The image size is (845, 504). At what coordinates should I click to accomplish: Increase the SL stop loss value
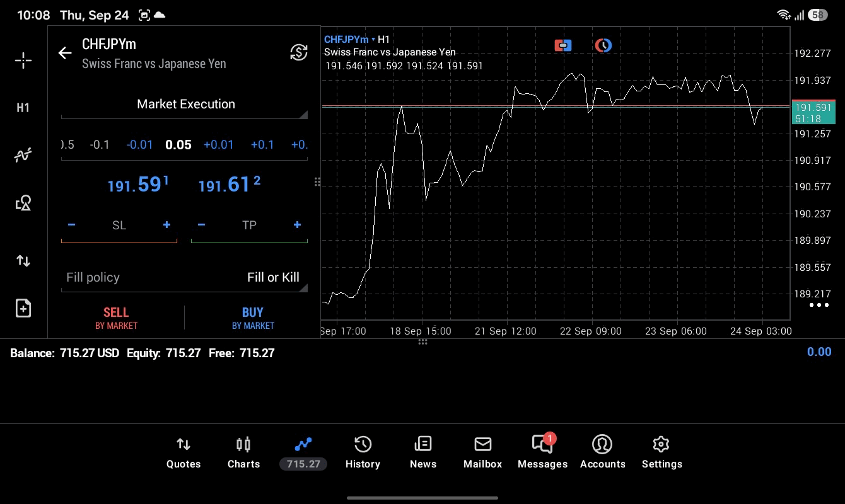click(x=166, y=225)
